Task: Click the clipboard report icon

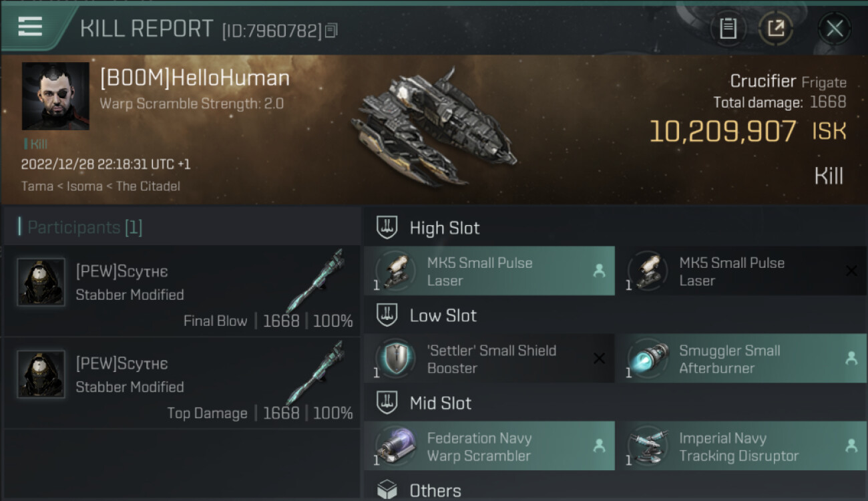Action: (x=728, y=29)
